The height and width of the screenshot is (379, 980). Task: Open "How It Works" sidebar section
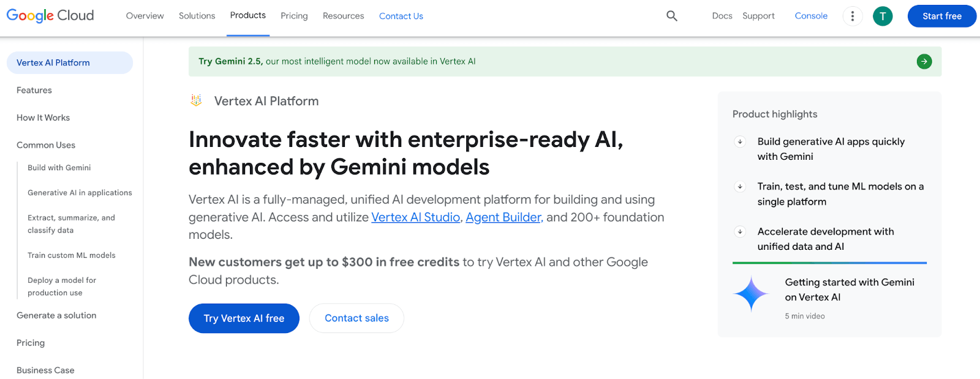pos(43,118)
